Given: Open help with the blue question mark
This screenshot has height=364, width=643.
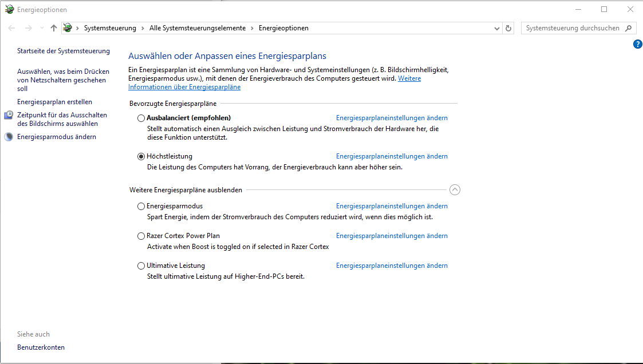Looking at the screenshot, I should (638, 44).
